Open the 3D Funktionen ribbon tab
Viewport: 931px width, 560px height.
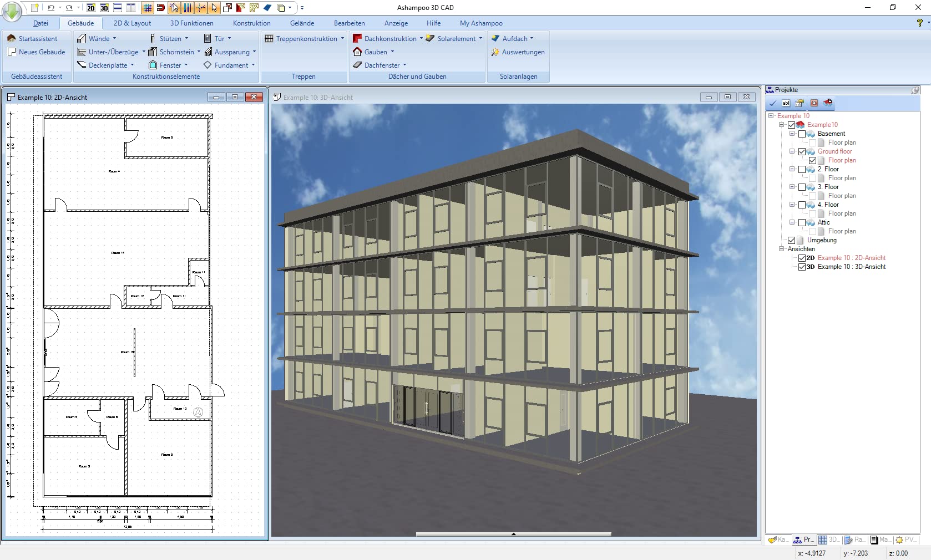pos(191,23)
